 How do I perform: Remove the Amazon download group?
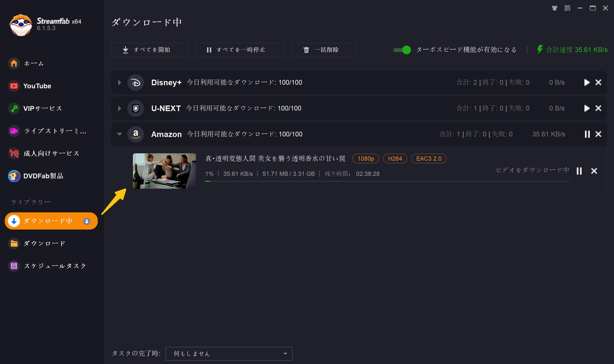(x=598, y=134)
